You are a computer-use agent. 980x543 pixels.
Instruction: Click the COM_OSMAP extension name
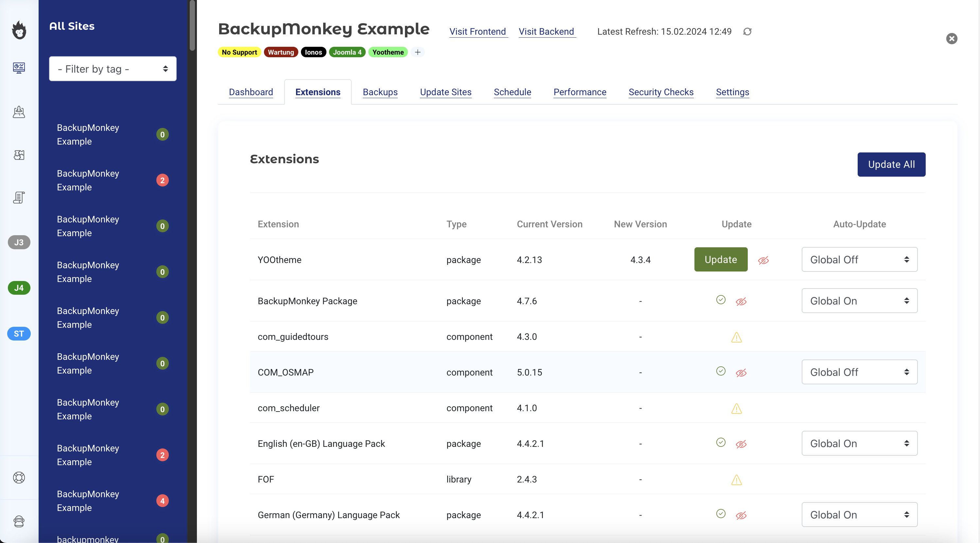286,372
